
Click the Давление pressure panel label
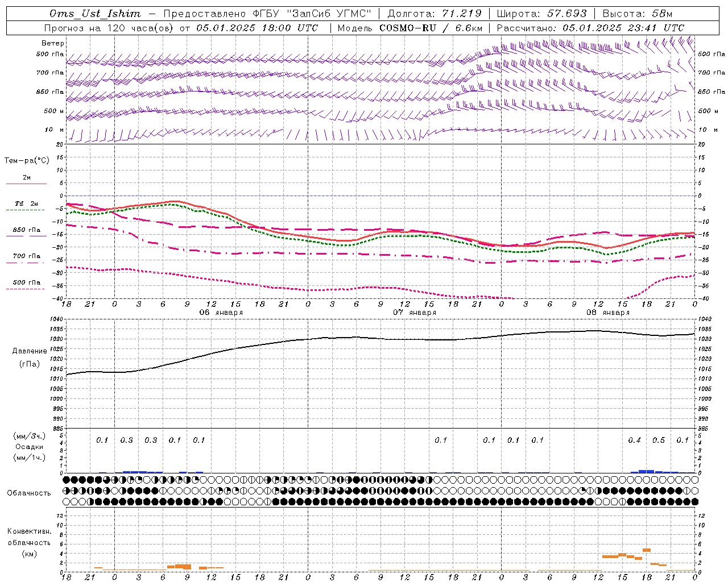(x=30, y=351)
